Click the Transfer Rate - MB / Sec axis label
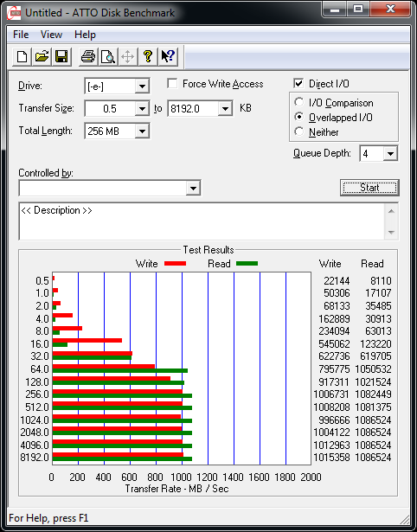Viewport: 417px width, 532px height. point(177,489)
